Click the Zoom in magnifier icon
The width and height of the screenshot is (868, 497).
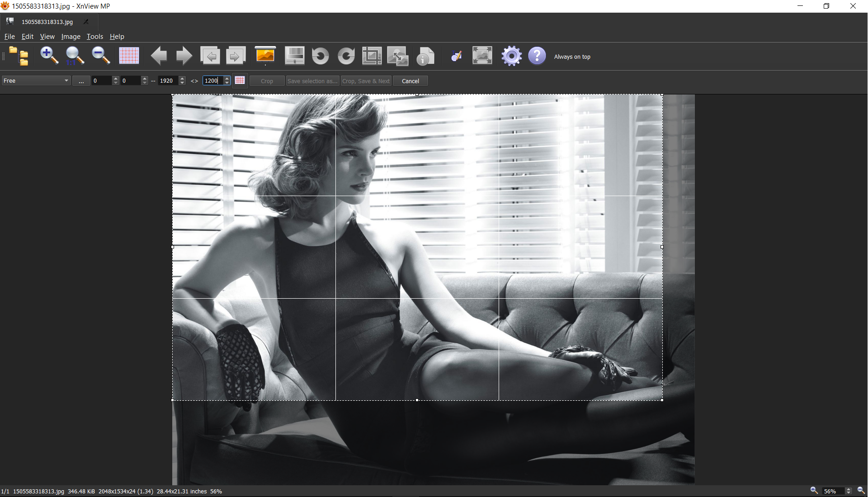tap(49, 56)
